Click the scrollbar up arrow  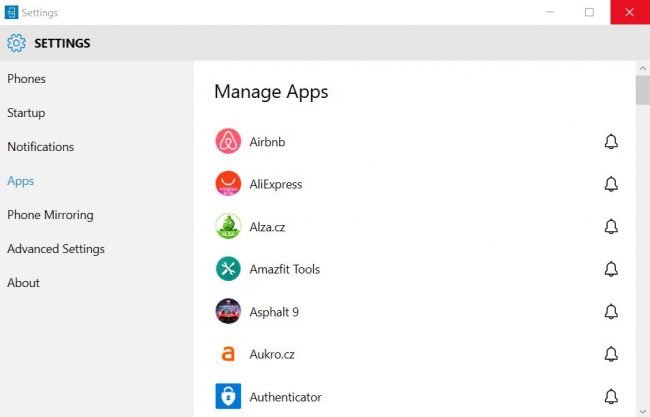click(x=643, y=68)
